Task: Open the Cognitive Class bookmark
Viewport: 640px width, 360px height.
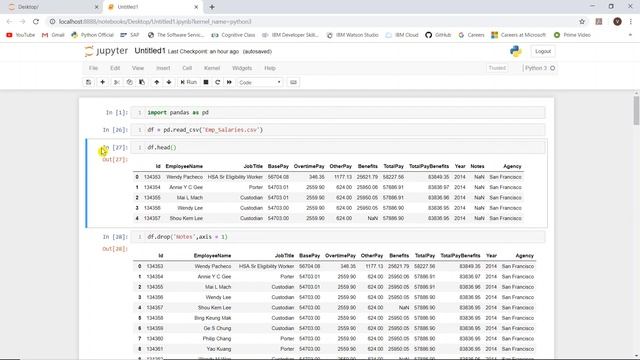Action: point(233,35)
